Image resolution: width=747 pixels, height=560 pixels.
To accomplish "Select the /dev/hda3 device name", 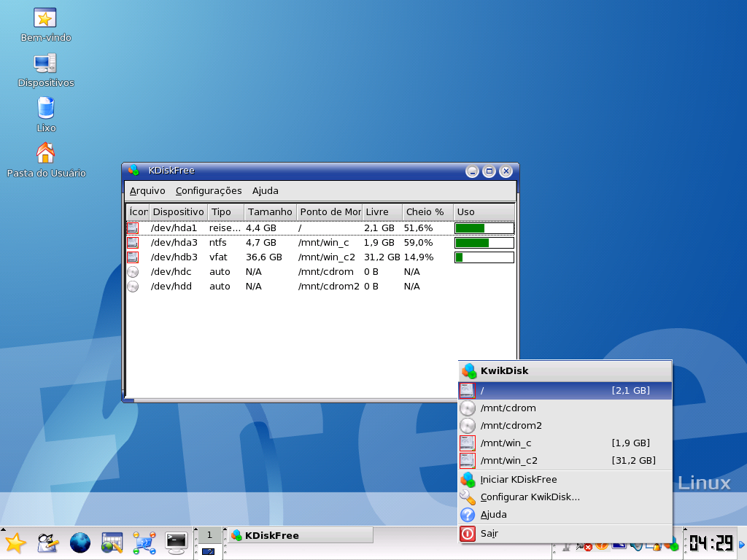I will [x=174, y=243].
